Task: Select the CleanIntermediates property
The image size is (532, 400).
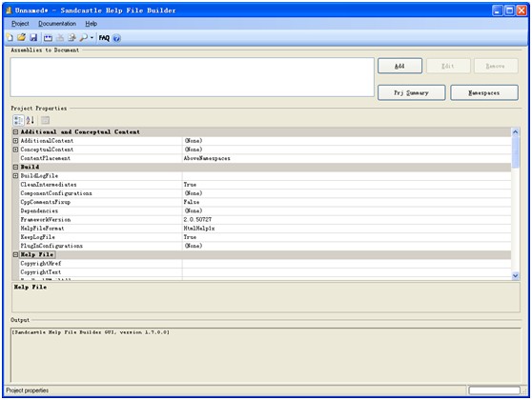Action: [x=49, y=185]
